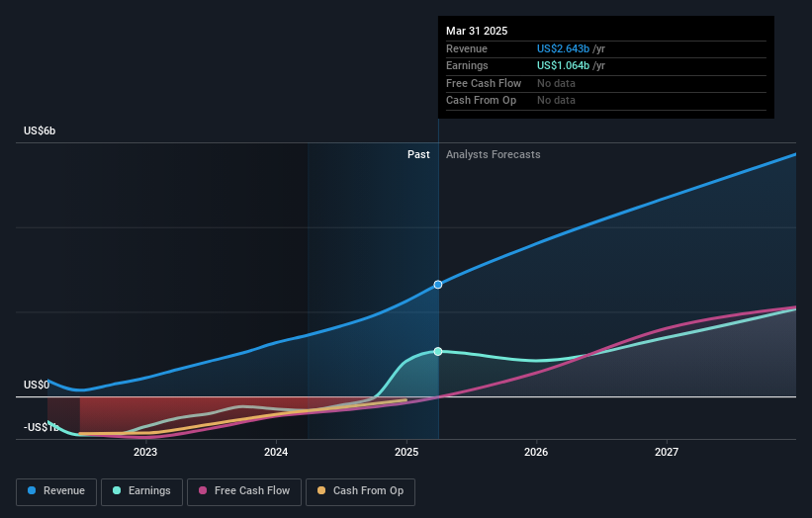
Task: Click 'No data' beside tooltip Free Cash Flow
Action: [x=556, y=83]
